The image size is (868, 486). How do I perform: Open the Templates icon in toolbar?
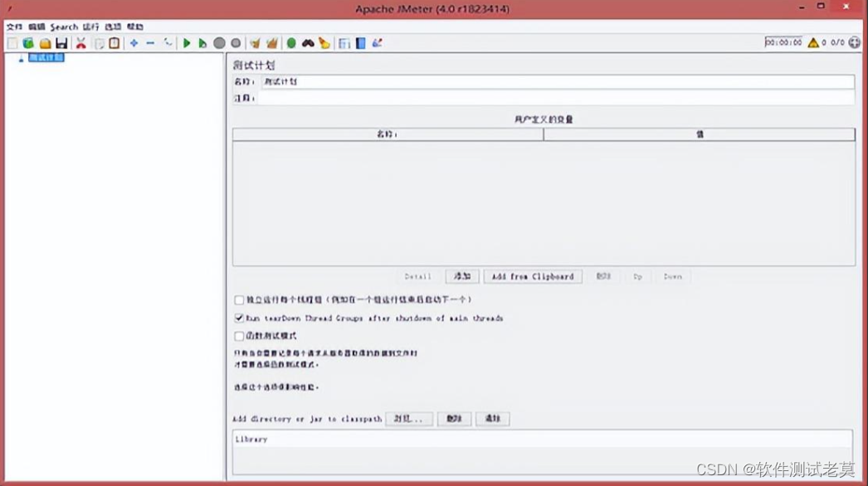[x=28, y=43]
